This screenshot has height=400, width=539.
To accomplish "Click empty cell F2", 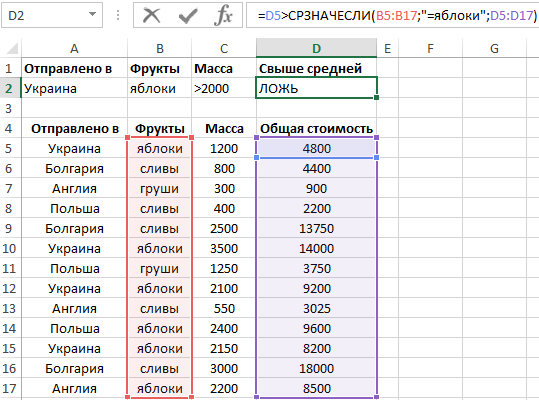I will 430,88.
